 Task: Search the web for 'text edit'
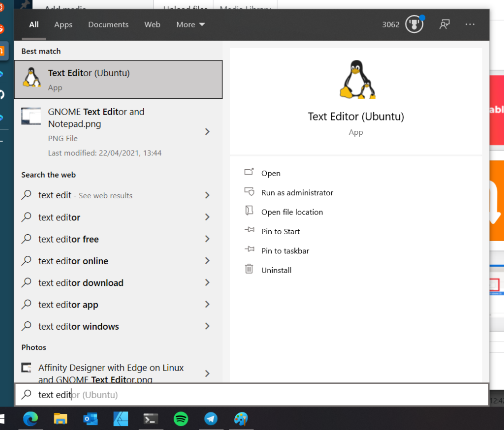coord(118,195)
